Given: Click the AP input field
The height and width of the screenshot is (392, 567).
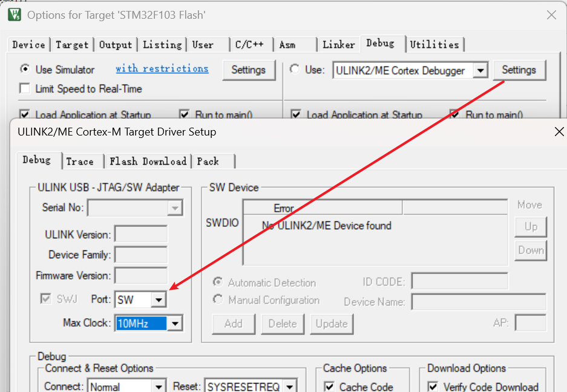Looking at the screenshot, I should tap(531, 322).
